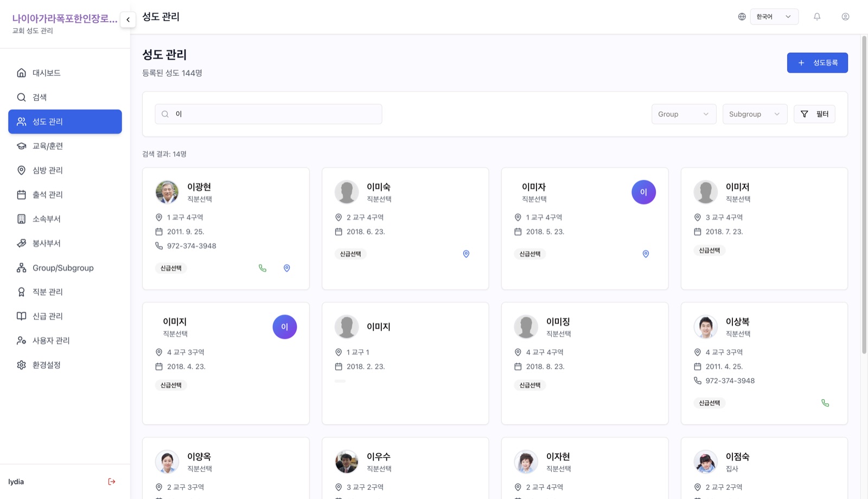This screenshot has height=499, width=868.
Task: Click date 2018. 8. 23. on 이미징's card
Action: (545, 367)
